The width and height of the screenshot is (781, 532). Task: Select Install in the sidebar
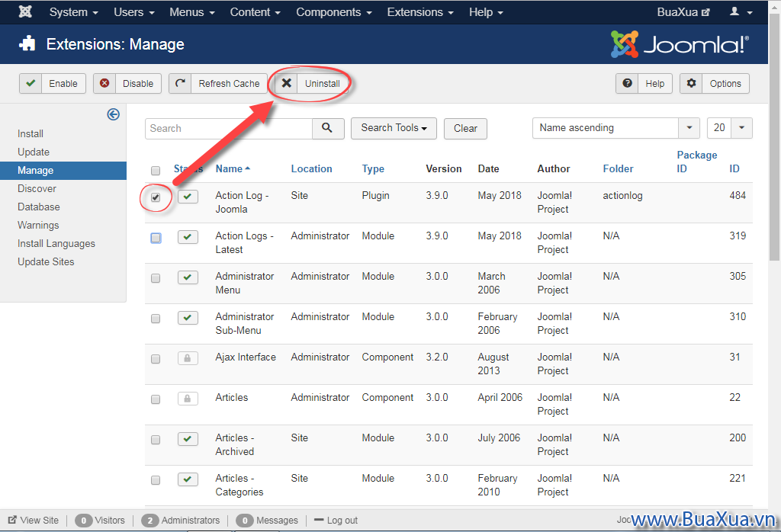[31, 133]
